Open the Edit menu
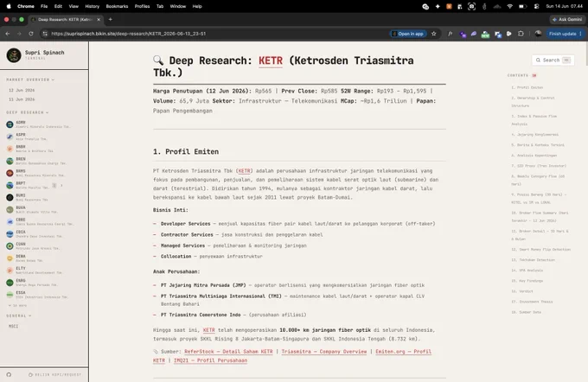Image resolution: width=588 pixels, height=382 pixels. pyautogui.click(x=58, y=6)
